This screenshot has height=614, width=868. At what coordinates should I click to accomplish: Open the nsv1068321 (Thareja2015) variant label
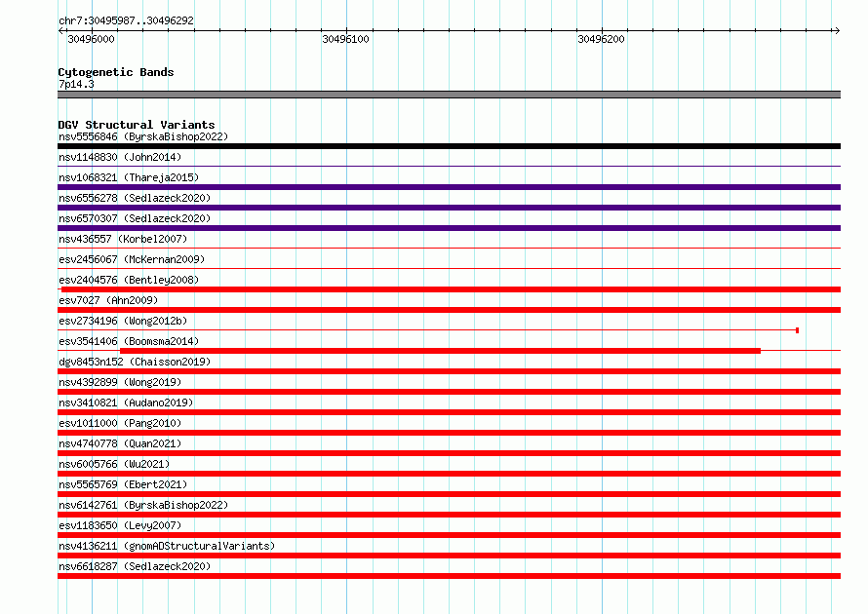click(x=129, y=177)
